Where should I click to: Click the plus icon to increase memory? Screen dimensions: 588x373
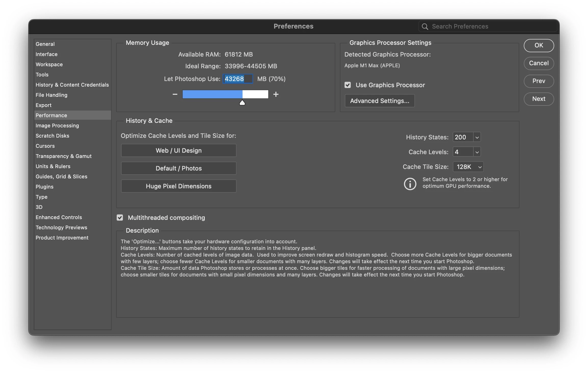coord(276,94)
